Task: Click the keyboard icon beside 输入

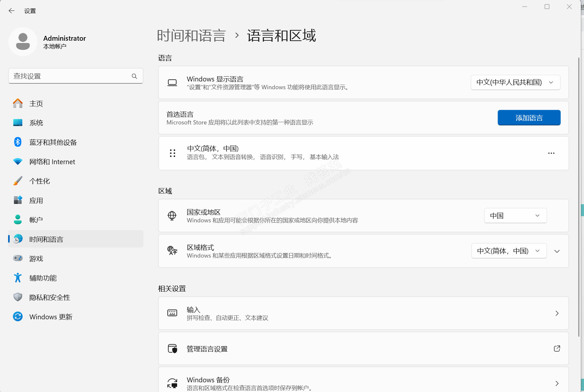Action: coord(172,313)
